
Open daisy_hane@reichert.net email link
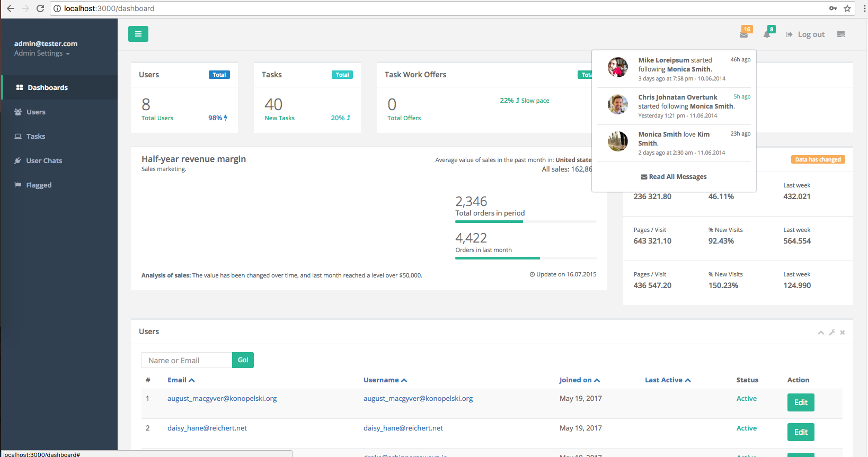(x=207, y=428)
